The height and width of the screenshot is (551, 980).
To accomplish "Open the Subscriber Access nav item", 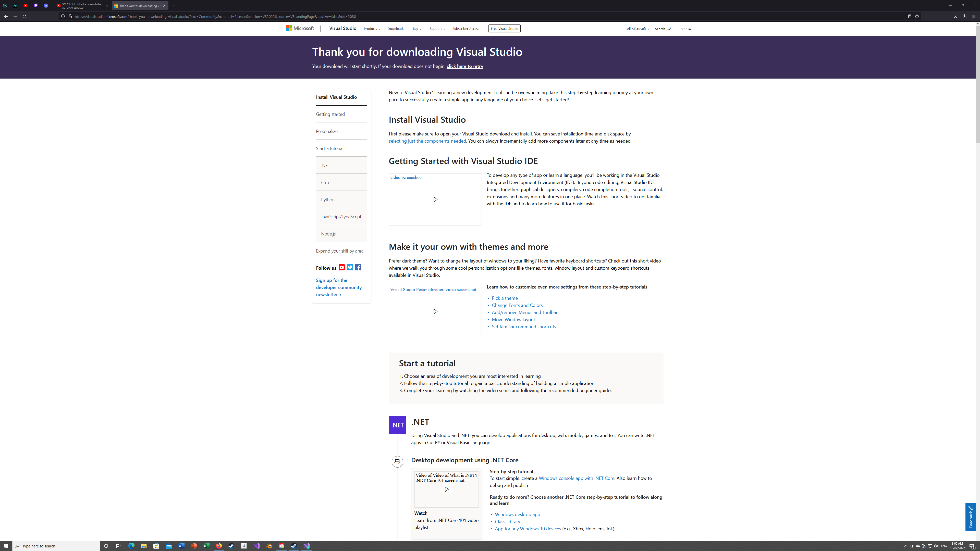I will [x=466, y=29].
